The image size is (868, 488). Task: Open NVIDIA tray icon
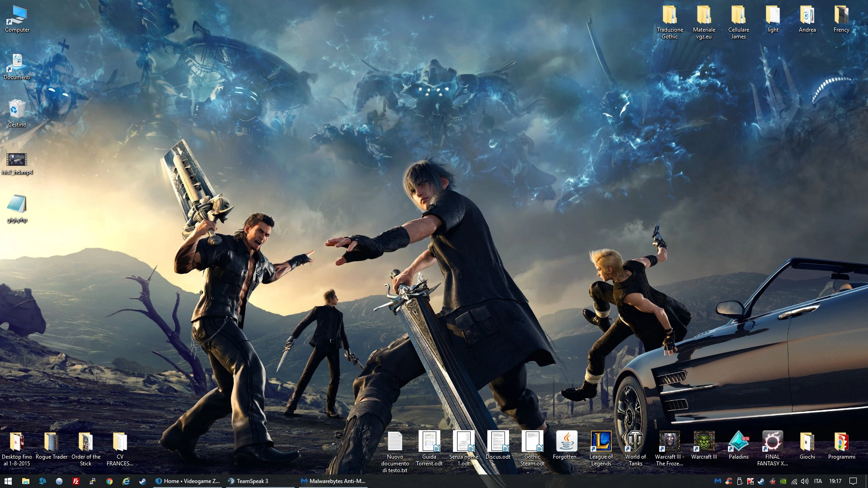click(x=783, y=481)
